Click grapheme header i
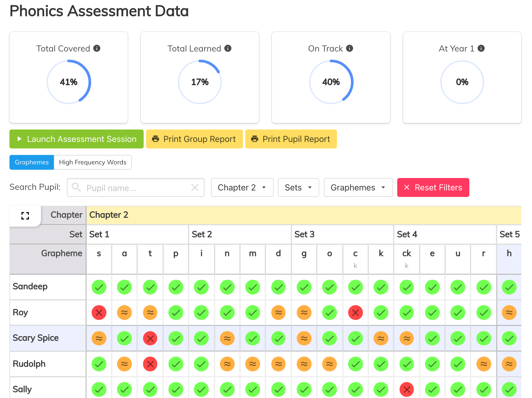 click(x=202, y=259)
